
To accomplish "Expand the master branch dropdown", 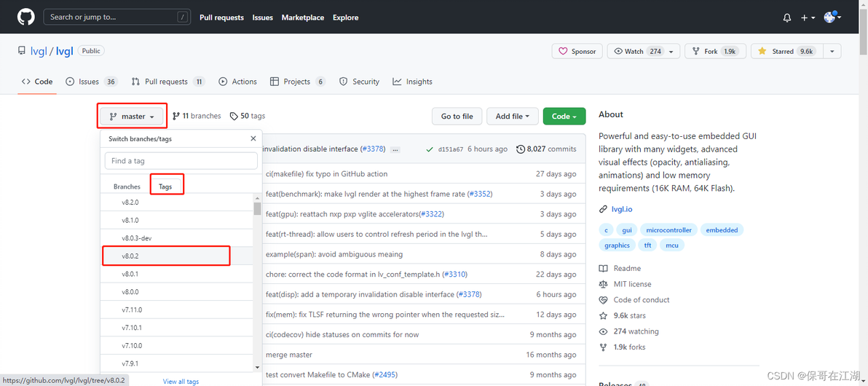I will pos(132,117).
